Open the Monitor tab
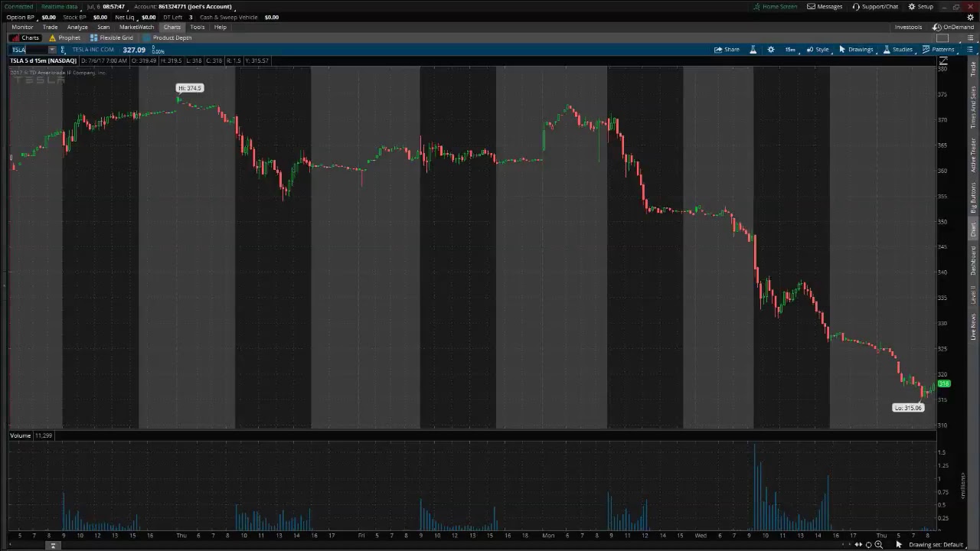 tap(22, 27)
